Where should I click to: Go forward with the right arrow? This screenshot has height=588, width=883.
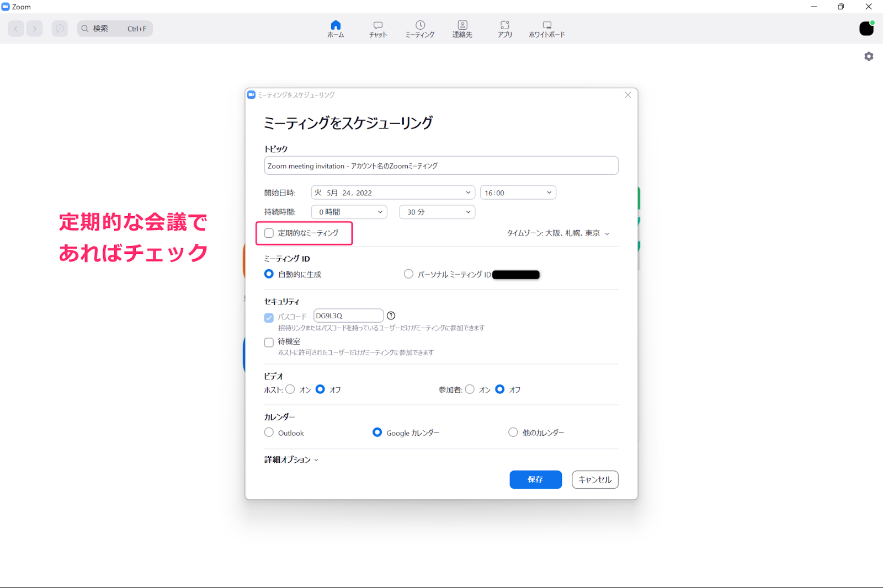34,29
